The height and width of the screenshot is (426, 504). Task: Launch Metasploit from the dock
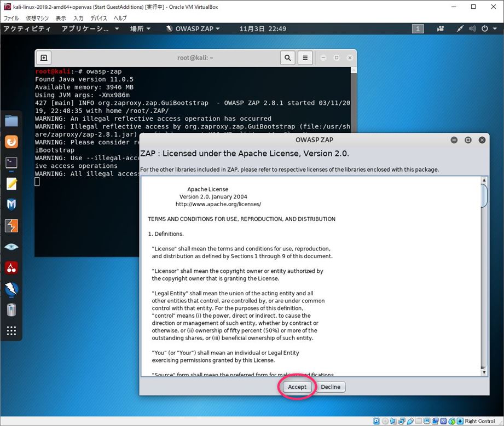[11, 203]
